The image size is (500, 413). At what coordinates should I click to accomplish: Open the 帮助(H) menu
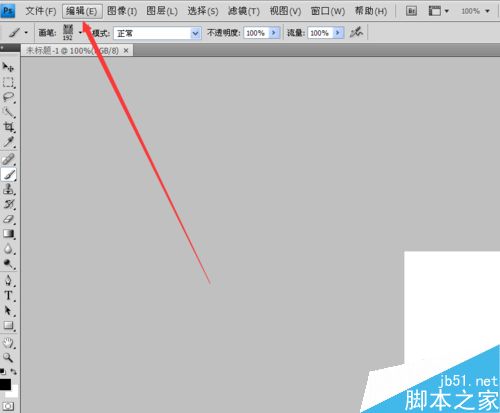[371, 11]
